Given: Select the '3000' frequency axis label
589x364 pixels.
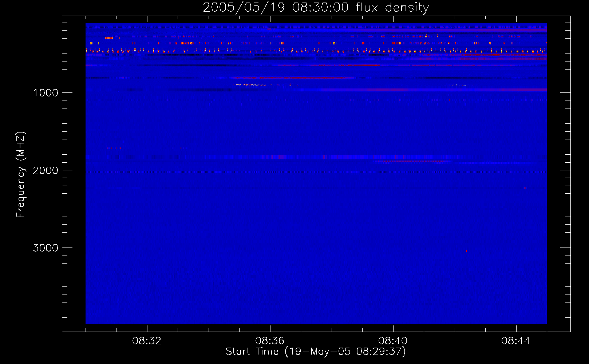Looking at the screenshot, I should (x=46, y=248).
